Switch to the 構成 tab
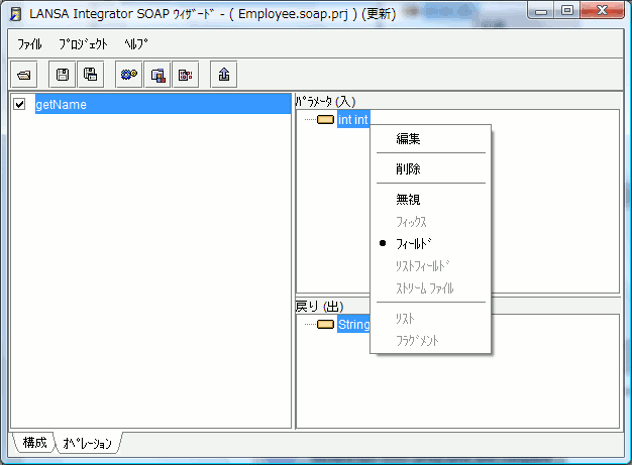 coord(35,442)
